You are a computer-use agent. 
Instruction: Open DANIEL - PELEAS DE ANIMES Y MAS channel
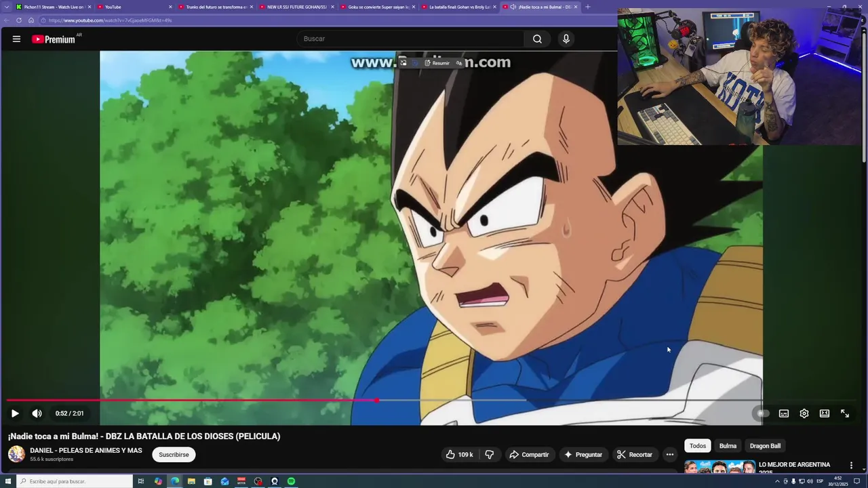pyautogui.click(x=86, y=451)
